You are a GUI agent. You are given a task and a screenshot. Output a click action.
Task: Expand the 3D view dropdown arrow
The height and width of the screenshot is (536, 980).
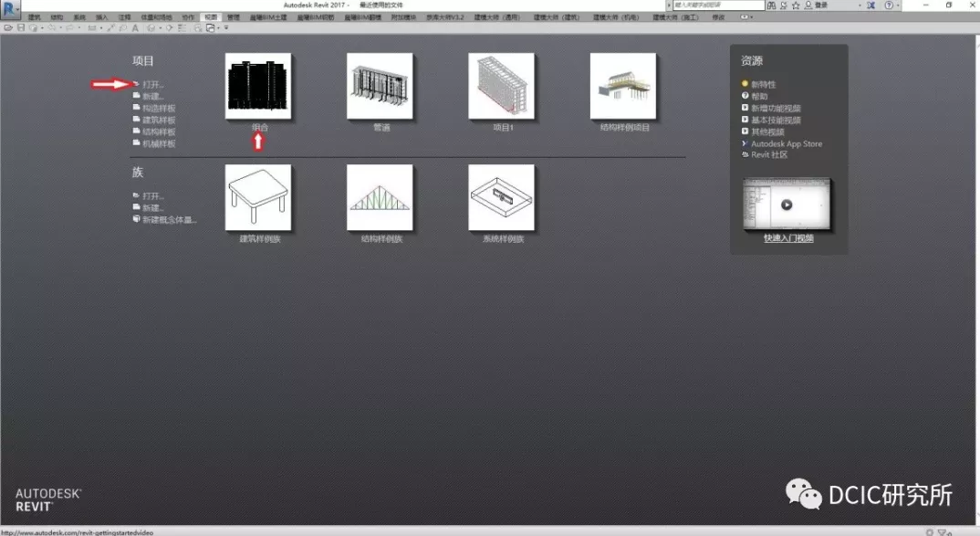coord(160,28)
